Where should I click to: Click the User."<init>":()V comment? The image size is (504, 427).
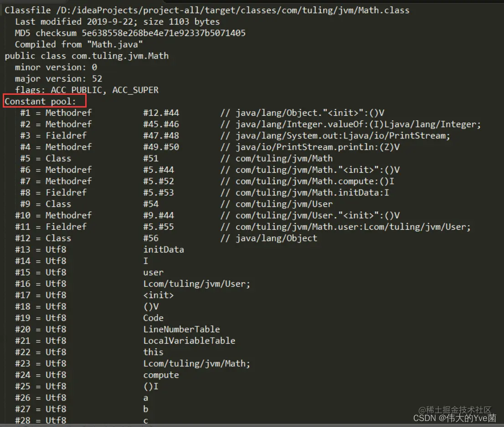pyautogui.click(x=310, y=216)
